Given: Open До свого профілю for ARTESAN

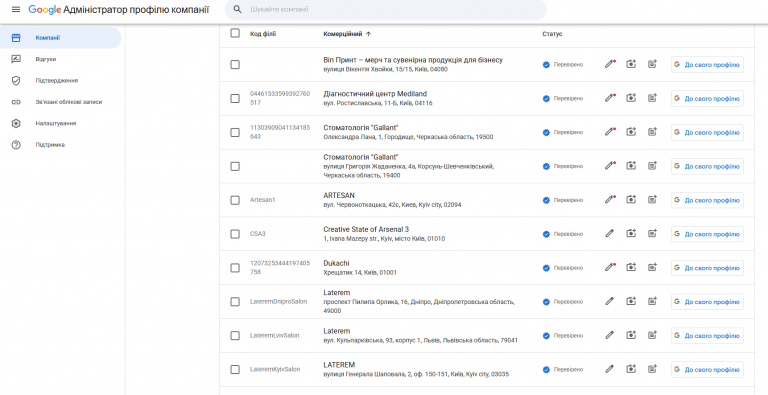Looking at the screenshot, I should pos(707,200).
